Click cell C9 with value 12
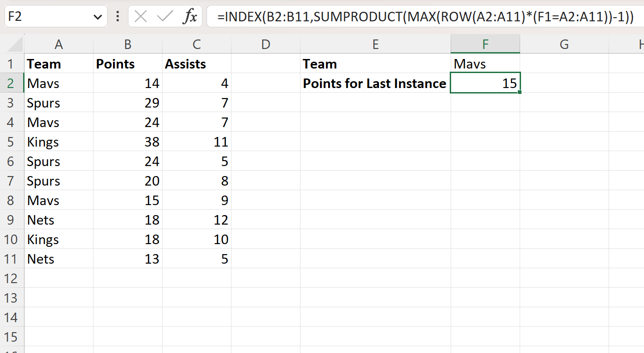 [x=197, y=220]
